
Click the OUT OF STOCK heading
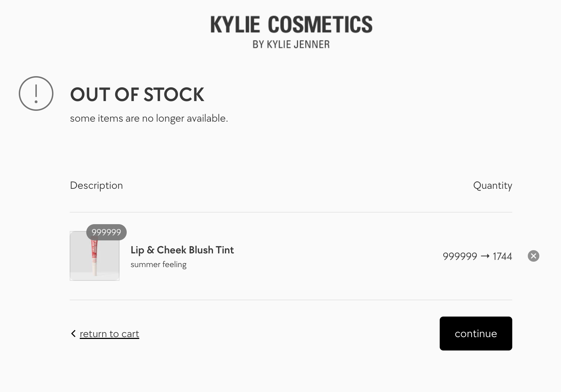(137, 95)
